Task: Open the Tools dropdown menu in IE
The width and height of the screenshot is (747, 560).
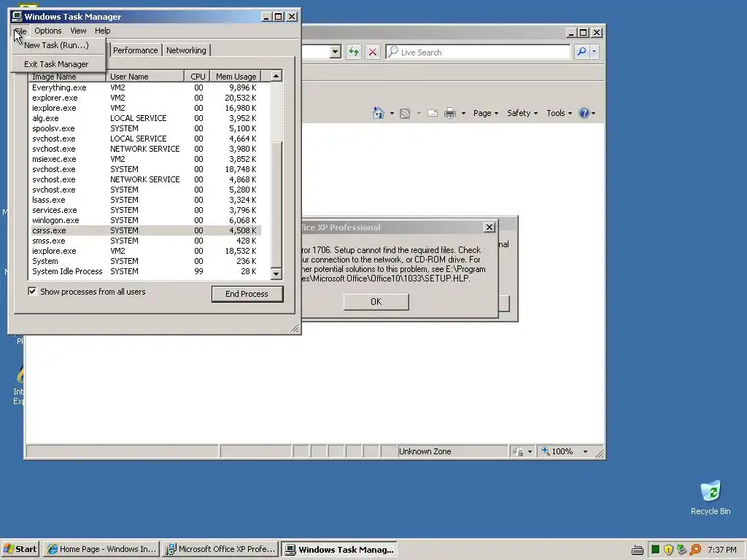Action: pyautogui.click(x=559, y=113)
